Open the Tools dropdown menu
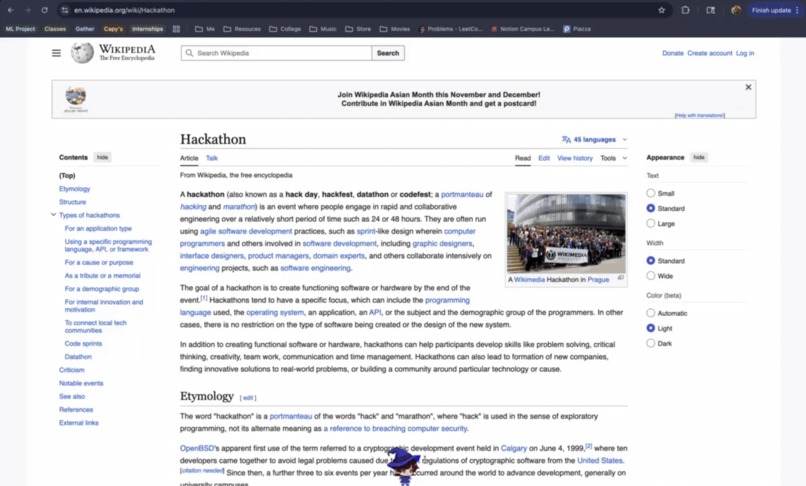 (x=614, y=158)
